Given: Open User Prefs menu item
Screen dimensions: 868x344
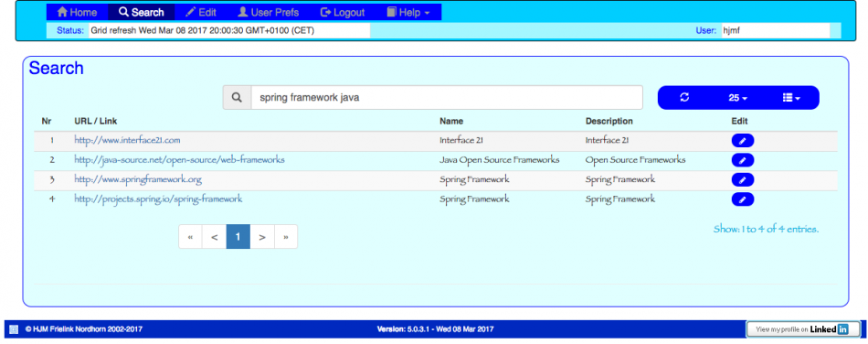Looking at the screenshot, I should pos(268,12).
